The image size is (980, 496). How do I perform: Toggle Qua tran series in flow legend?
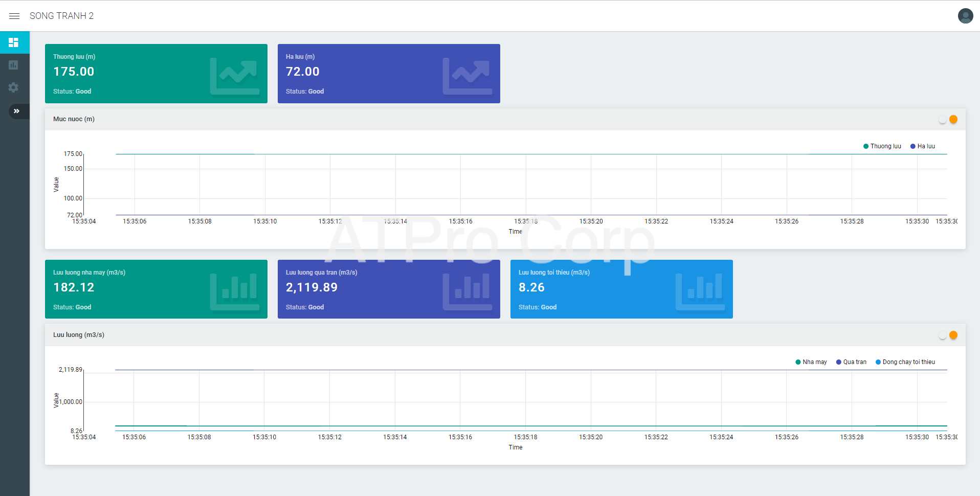[851, 362]
